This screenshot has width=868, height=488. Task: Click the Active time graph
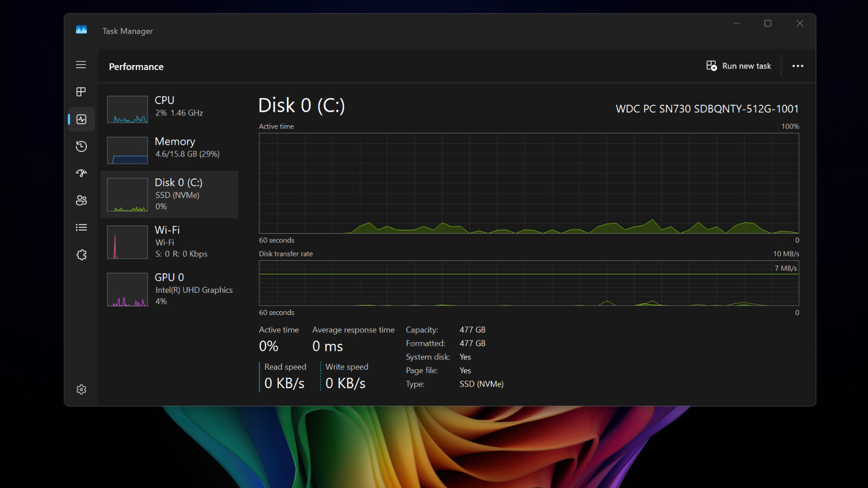point(529,183)
